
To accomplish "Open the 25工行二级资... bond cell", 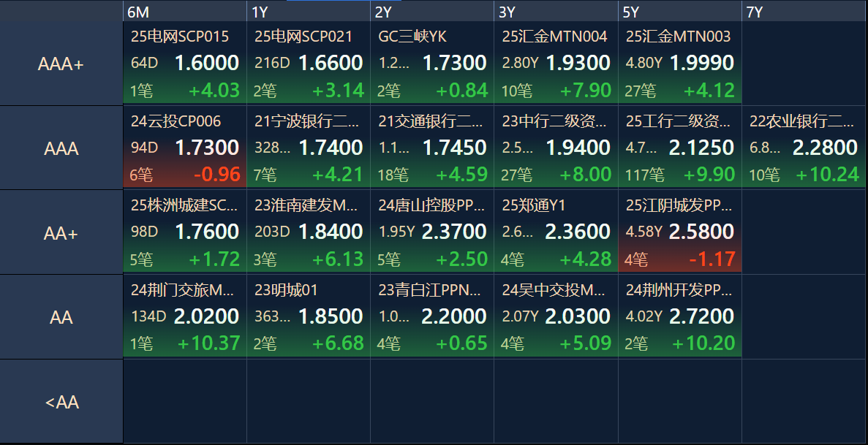I will (x=680, y=147).
